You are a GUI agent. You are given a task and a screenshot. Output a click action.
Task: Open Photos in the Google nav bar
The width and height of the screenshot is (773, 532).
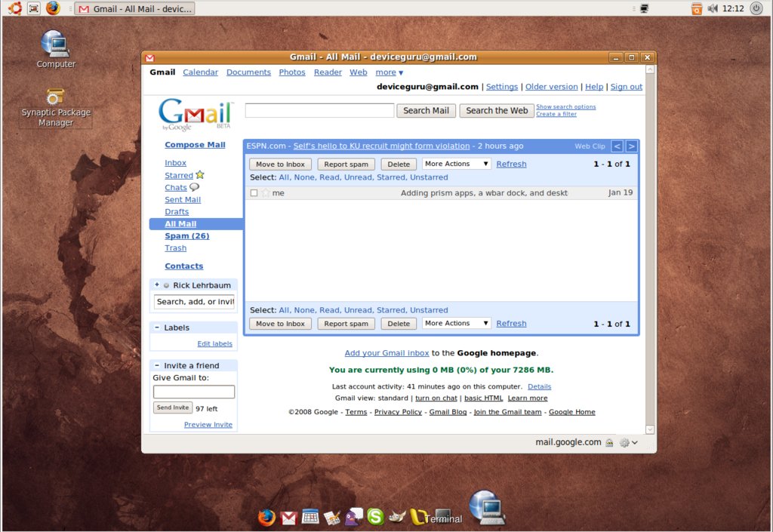292,72
